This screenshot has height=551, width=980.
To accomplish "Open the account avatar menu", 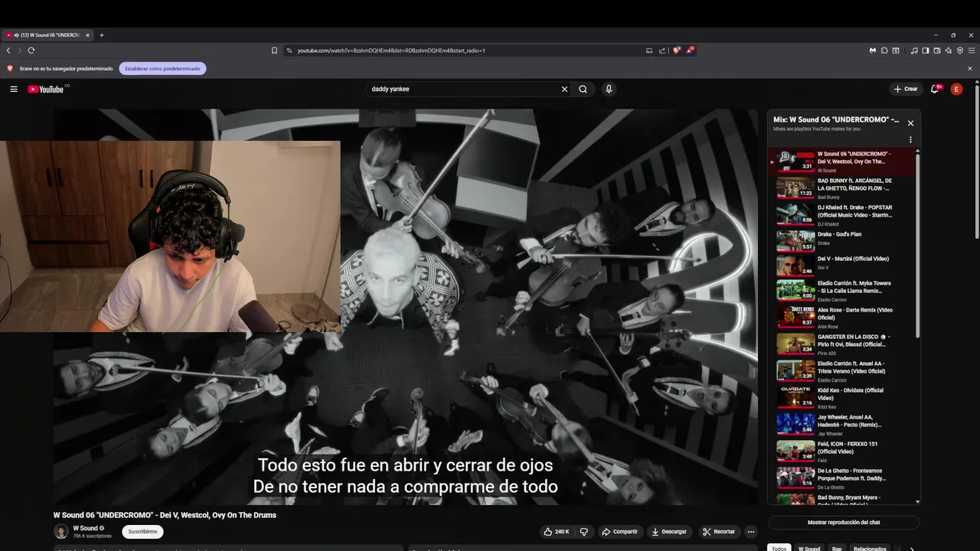I will [x=956, y=89].
